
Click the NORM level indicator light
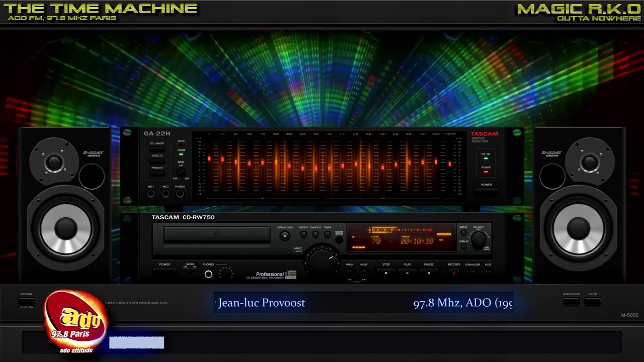181,154
